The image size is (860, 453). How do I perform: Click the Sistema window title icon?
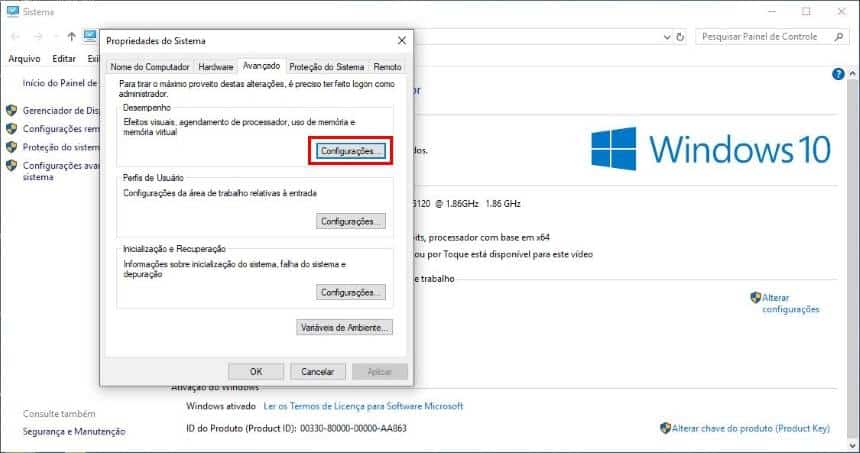coord(13,12)
